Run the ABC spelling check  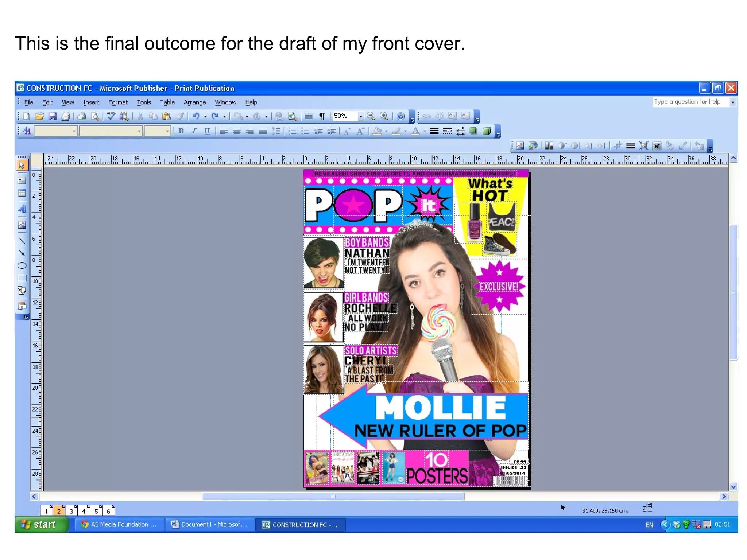coord(111,116)
